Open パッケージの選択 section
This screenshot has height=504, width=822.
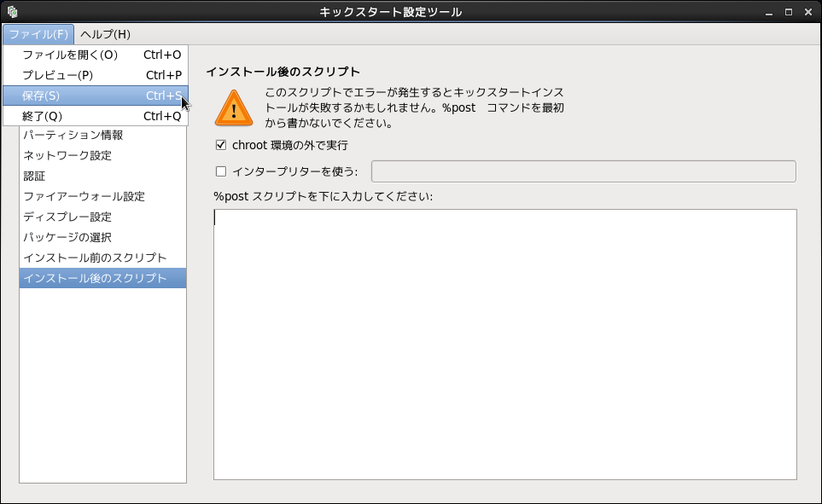pos(67,237)
